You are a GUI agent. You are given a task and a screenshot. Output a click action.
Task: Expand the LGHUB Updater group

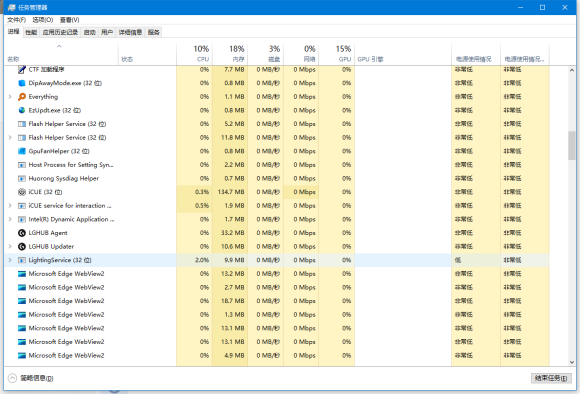pyautogui.click(x=10, y=247)
